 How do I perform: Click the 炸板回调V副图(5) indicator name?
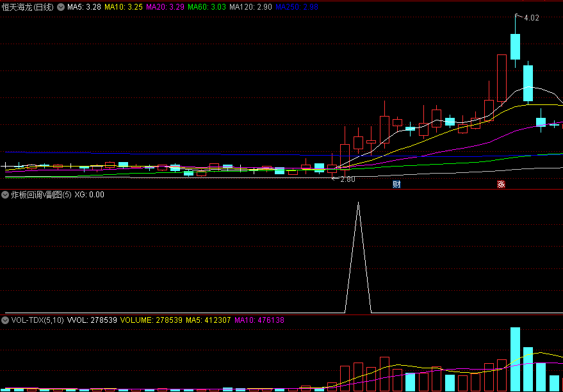point(41,195)
